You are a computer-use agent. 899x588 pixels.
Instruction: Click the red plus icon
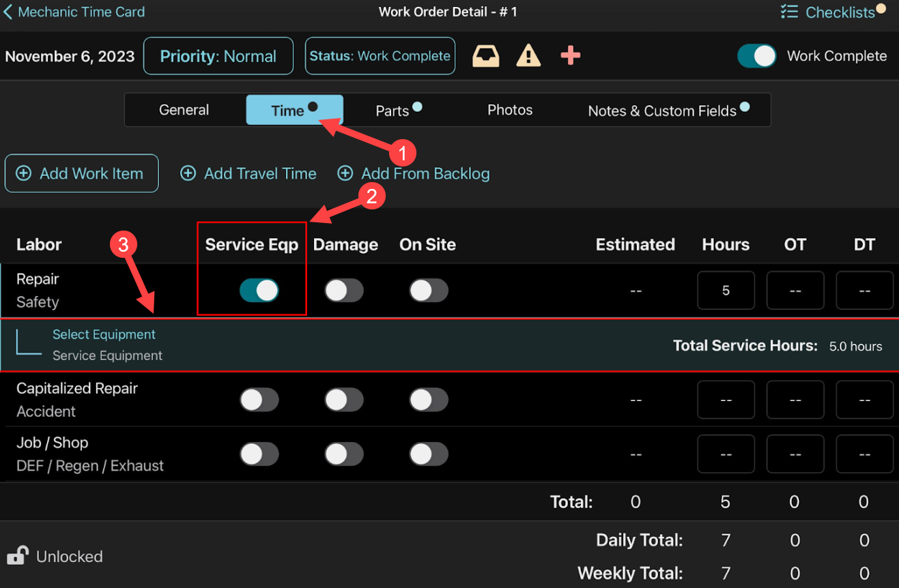tap(570, 56)
